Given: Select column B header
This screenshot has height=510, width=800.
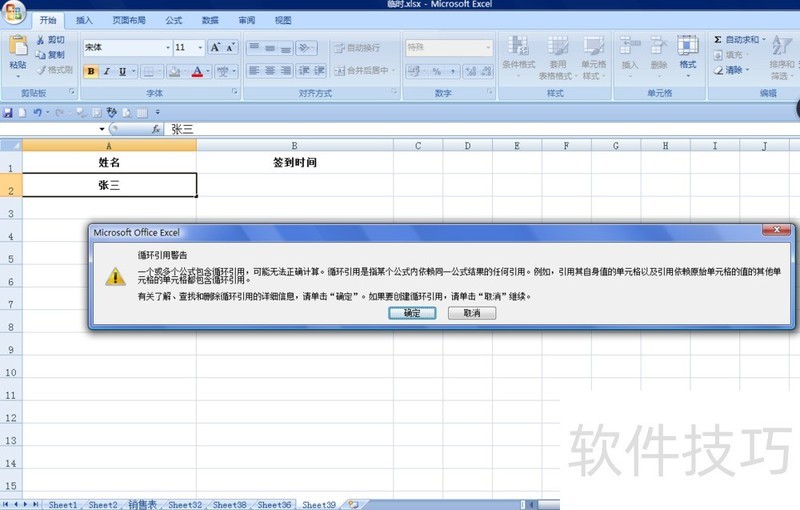Looking at the screenshot, I should pos(294,146).
